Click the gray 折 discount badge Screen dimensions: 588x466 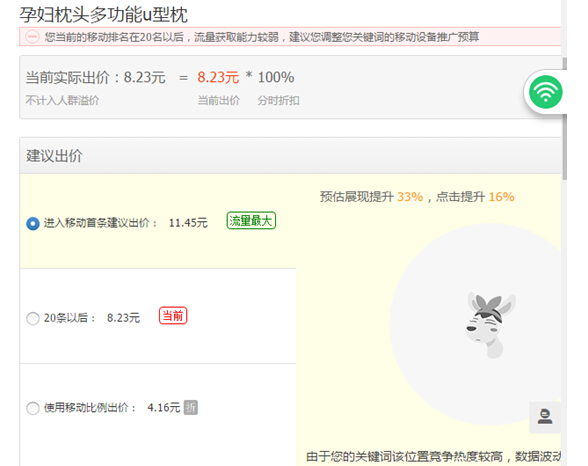point(190,408)
